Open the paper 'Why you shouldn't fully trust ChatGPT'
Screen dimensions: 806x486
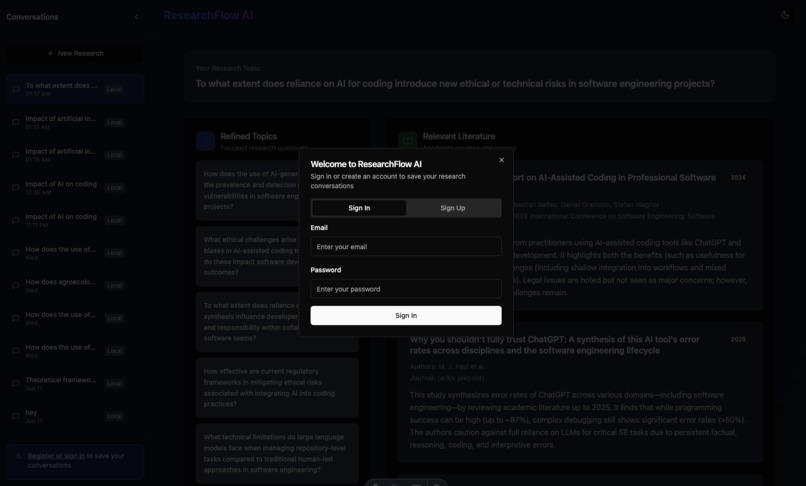(x=554, y=345)
